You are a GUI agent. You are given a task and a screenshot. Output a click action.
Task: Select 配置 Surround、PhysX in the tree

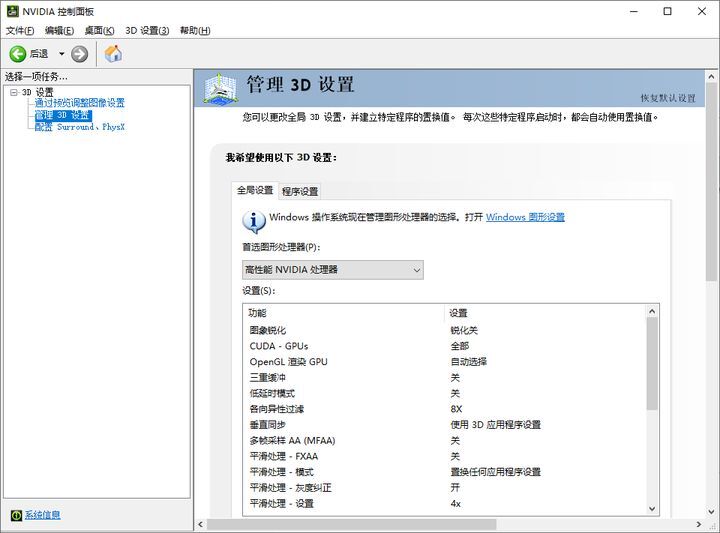[x=79, y=127]
